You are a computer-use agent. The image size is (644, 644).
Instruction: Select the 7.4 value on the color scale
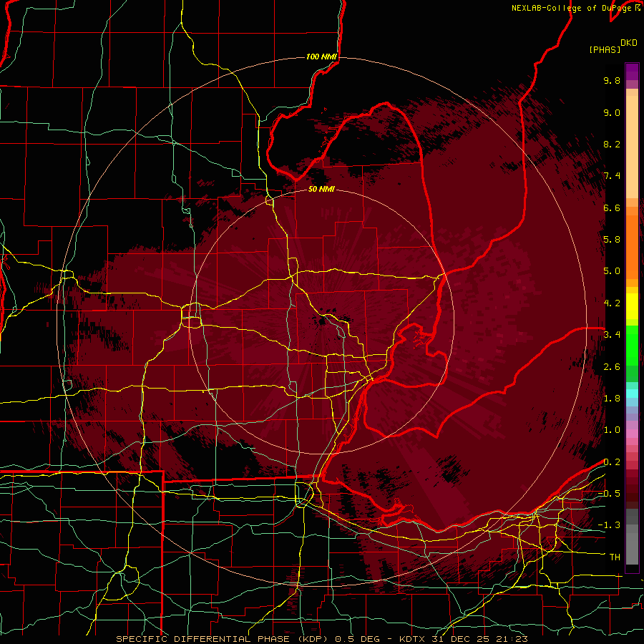pyautogui.click(x=612, y=176)
